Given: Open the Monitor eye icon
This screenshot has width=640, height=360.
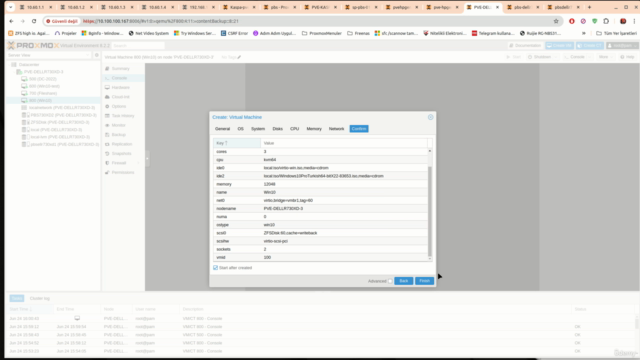Looking at the screenshot, I should (x=107, y=125).
